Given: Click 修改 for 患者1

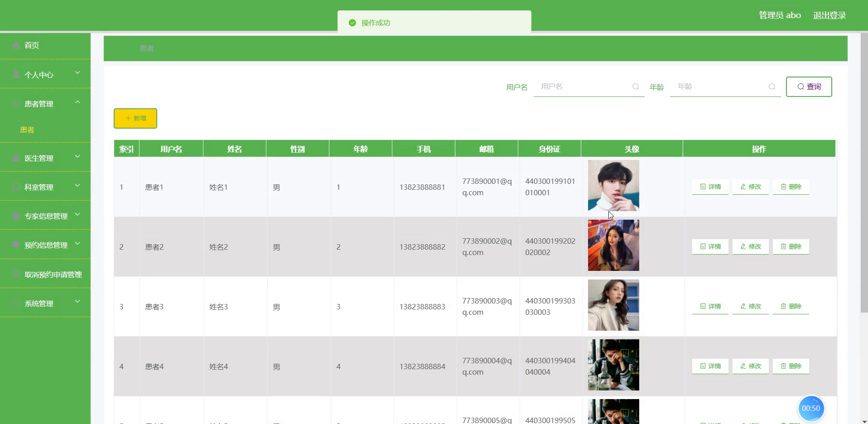Looking at the screenshot, I should click(751, 187).
